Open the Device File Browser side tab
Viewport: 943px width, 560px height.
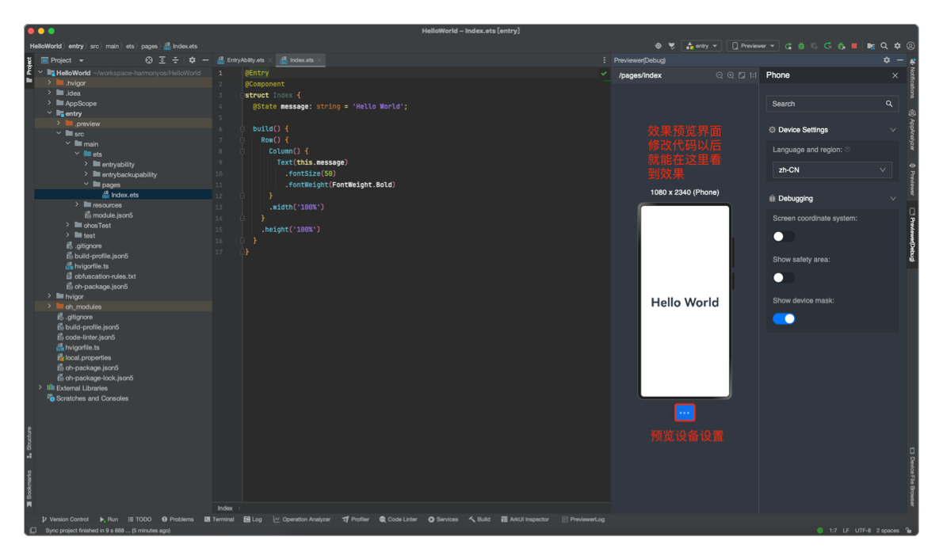(912, 477)
